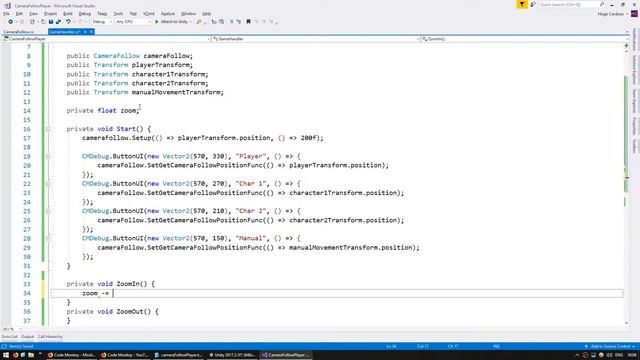The height and width of the screenshot is (360, 640).
Task: Click the Windows Start button
Action: point(6,355)
